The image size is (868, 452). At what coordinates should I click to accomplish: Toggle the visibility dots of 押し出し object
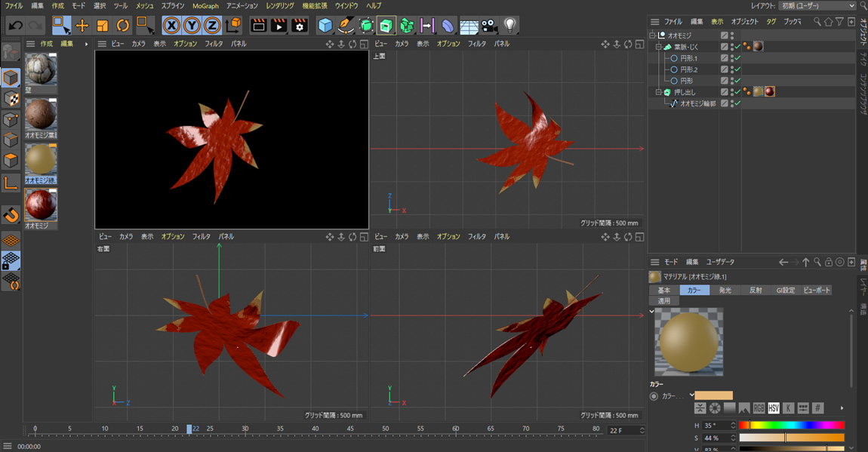pyautogui.click(x=731, y=92)
